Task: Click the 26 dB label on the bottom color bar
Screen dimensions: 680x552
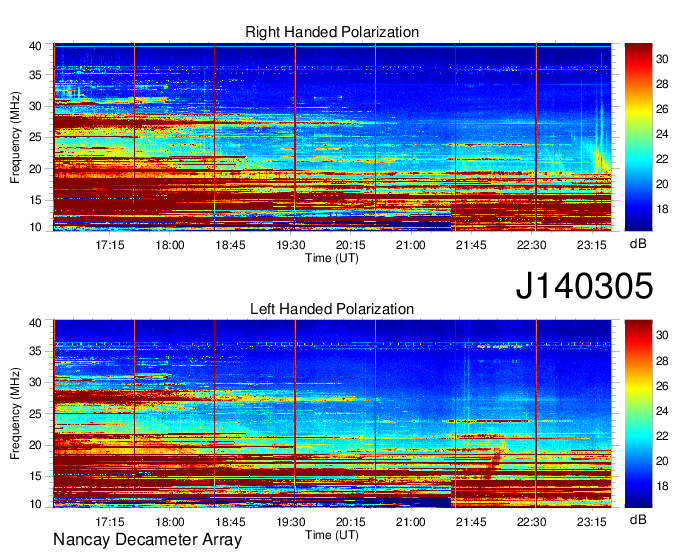Action: [662, 386]
